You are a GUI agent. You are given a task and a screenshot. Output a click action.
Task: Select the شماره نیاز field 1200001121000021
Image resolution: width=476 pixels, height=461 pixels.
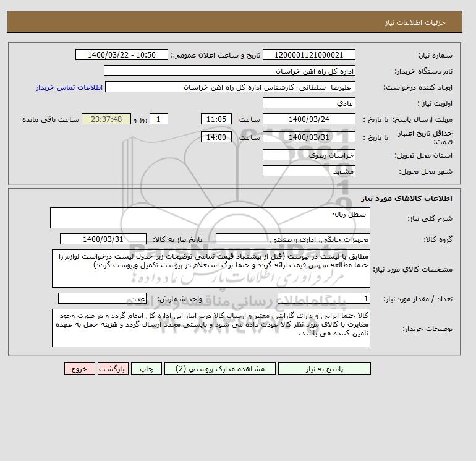click(308, 54)
